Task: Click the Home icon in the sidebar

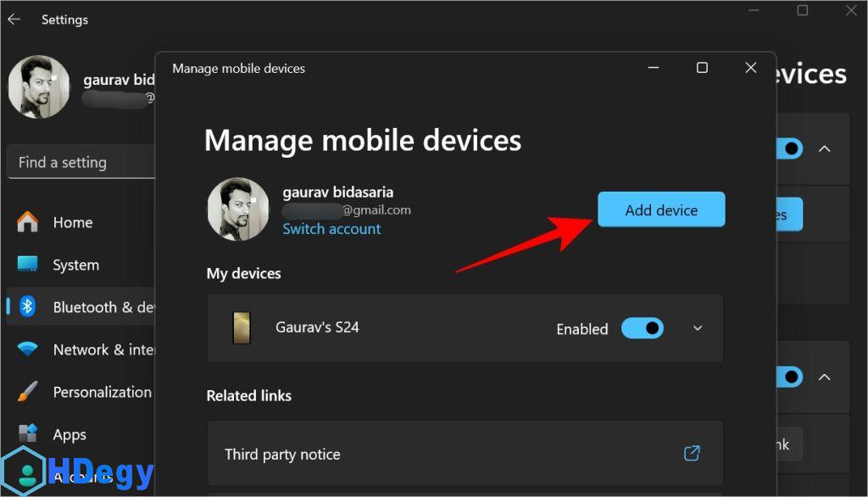Action: tap(27, 222)
